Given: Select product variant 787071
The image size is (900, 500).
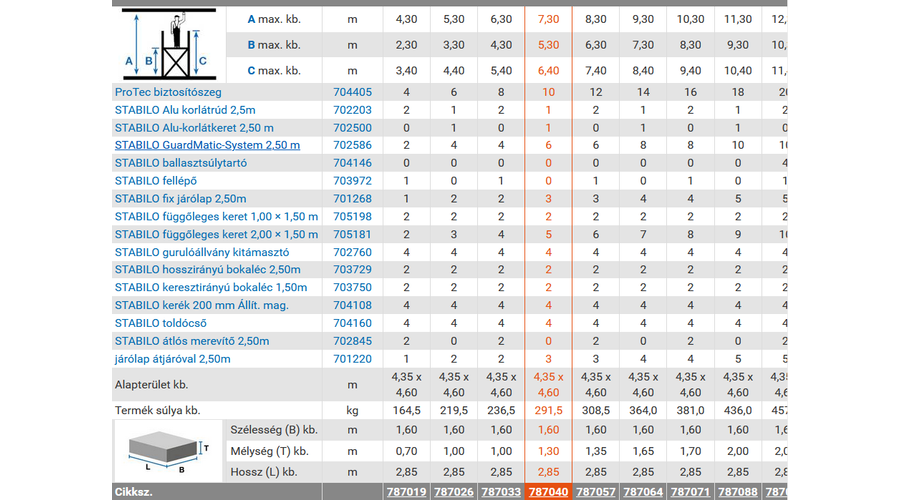Looking at the screenshot, I should (690, 492).
